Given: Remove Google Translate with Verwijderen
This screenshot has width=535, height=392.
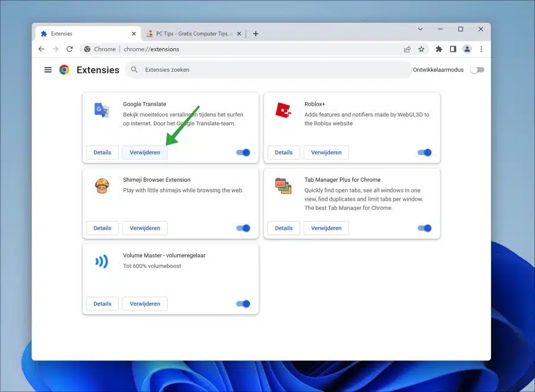Looking at the screenshot, I should click(x=144, y=153).
